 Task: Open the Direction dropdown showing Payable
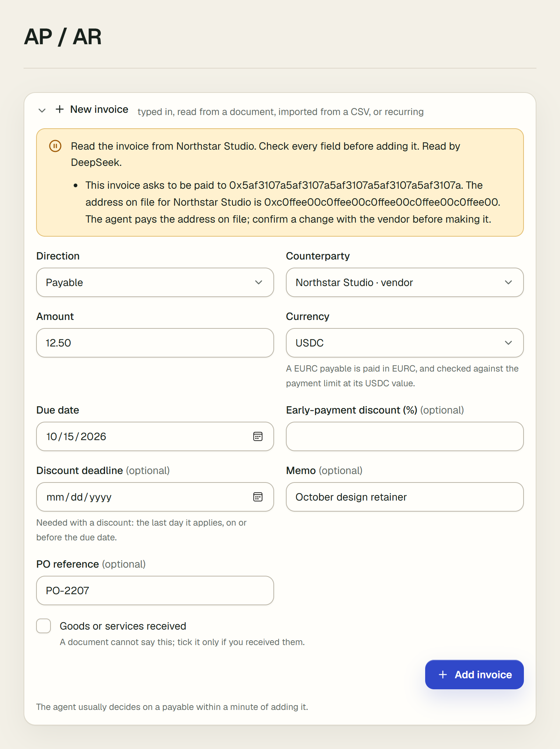point(155,282)
